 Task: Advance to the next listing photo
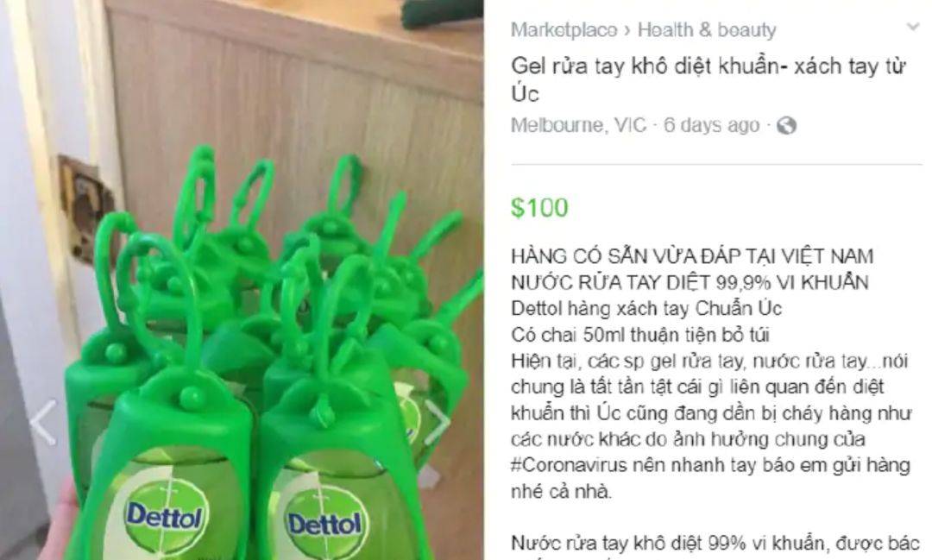point(438,423)
